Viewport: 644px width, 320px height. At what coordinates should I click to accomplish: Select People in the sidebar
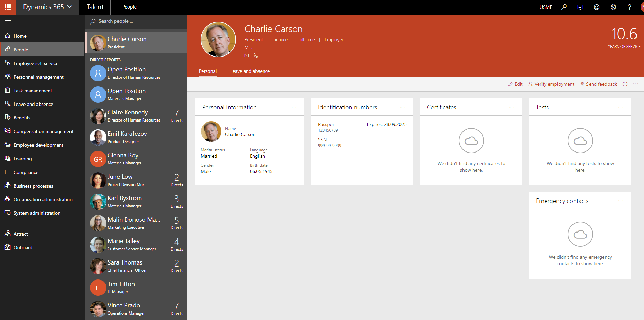pos(42,49)
